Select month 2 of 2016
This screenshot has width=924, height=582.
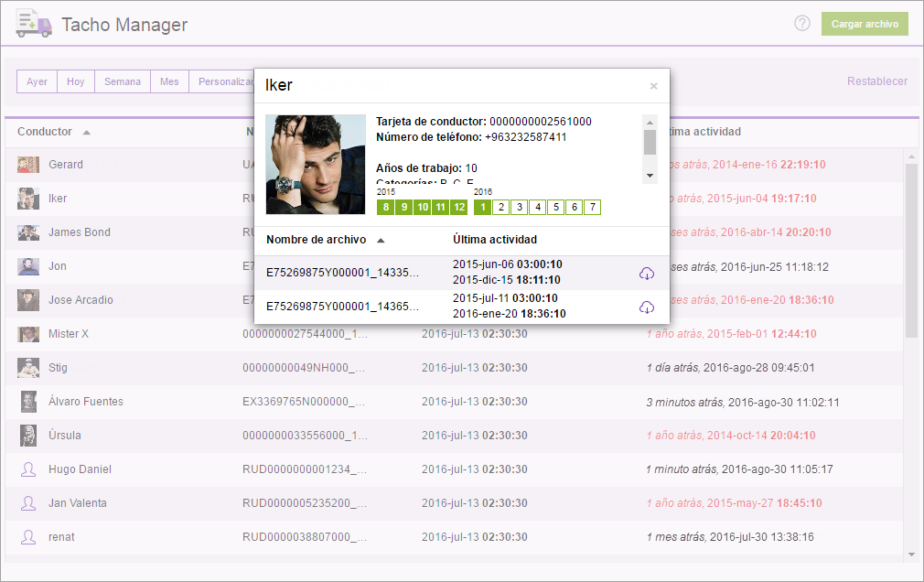pos(501,207)
